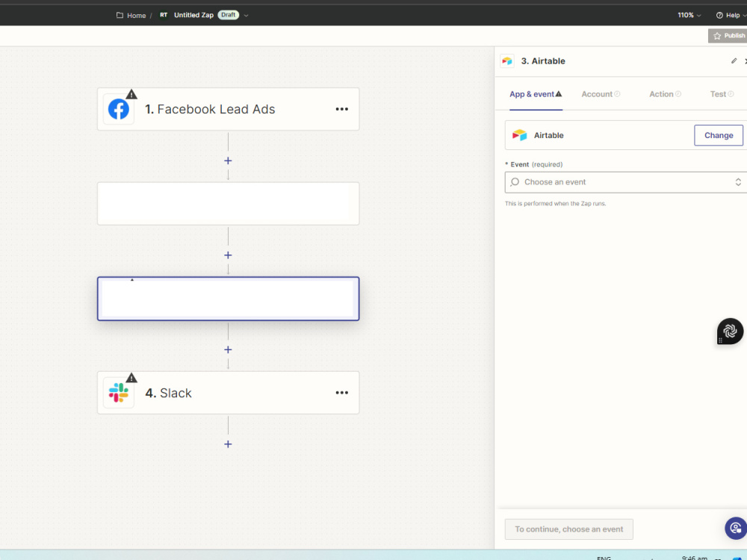
Task: Click the Publish button
Action: (728, 36)
